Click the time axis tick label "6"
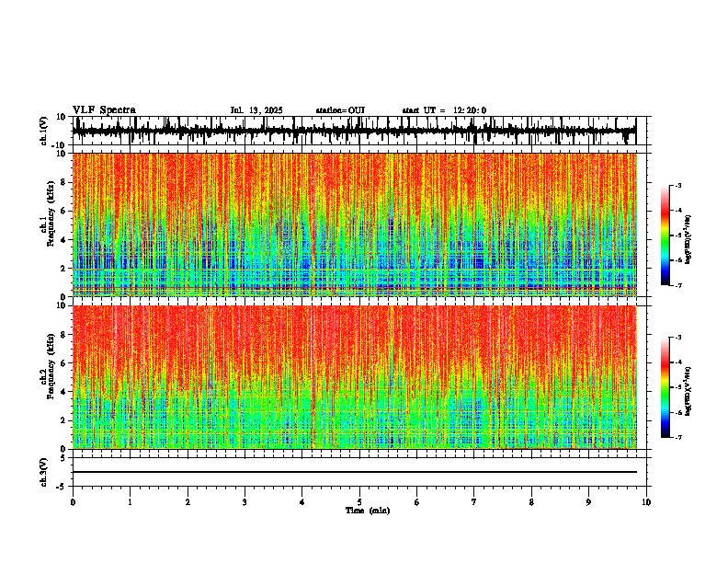 point(417,502)
